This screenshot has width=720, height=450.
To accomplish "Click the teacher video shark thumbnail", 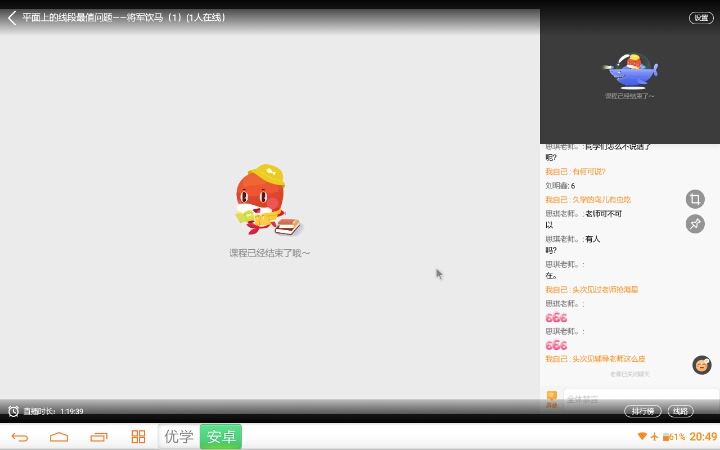I will tap(629, 72).
